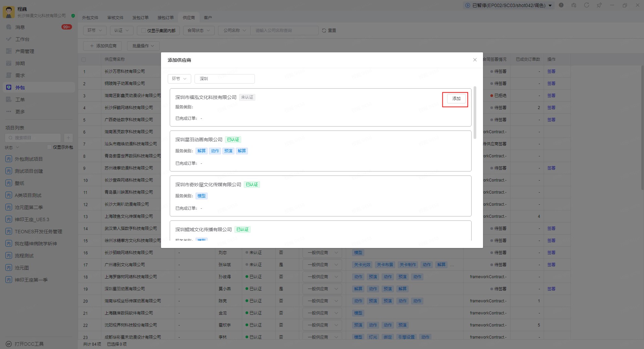Close the 添加供应商 dialog
Image resolution: width=644 pixels, height=349 pixels.
(475, 60)
